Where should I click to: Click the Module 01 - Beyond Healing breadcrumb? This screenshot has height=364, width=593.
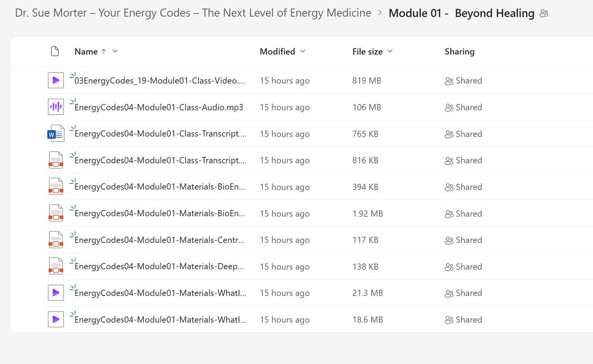coord(461,14)
